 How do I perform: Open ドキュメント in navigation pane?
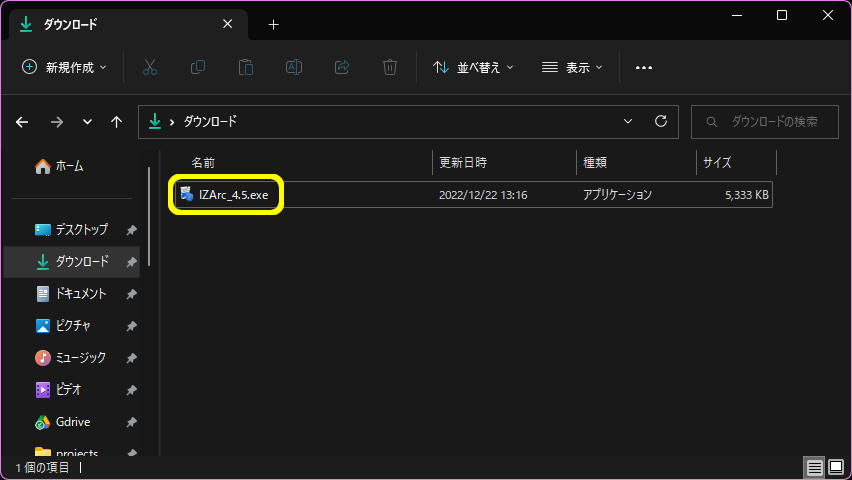coord(71,294)
